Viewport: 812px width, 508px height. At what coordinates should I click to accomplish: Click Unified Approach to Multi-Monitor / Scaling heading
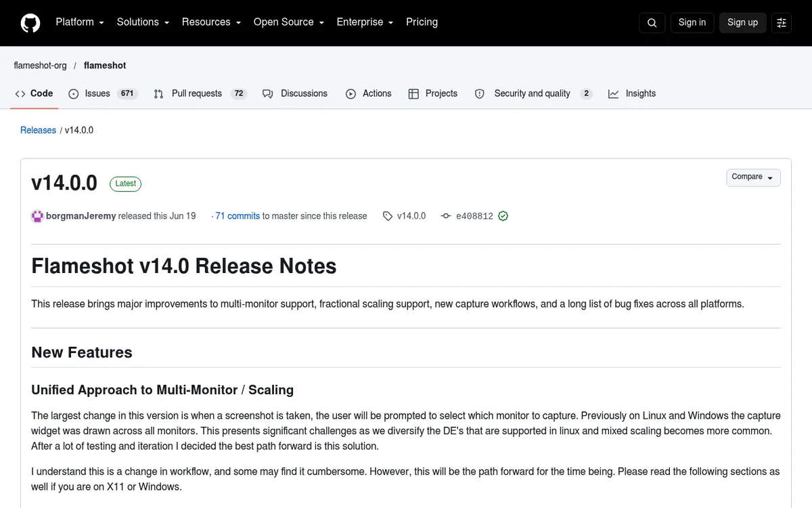click(162, 389)
